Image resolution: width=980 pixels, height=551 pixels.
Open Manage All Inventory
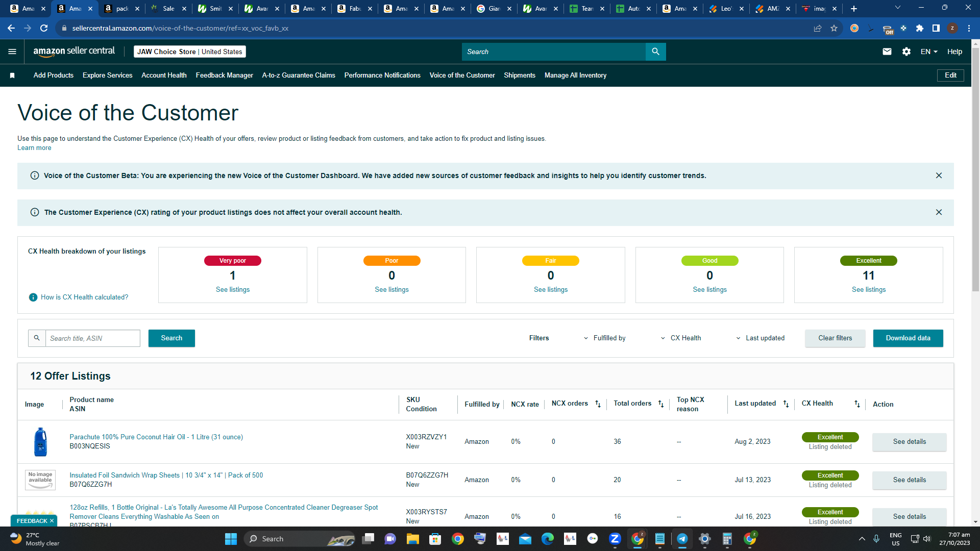[575, 76]
